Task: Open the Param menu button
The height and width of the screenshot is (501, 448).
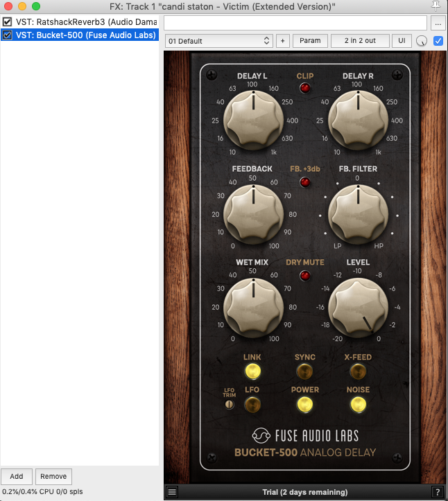Action: (310, 41)
